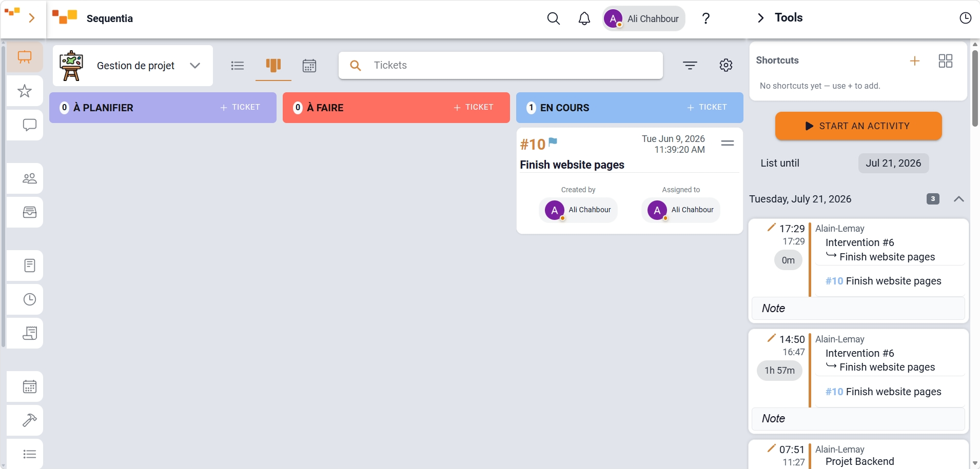
Task: Click the blue flag on ticket #10
Action: (x=553, y=142)
